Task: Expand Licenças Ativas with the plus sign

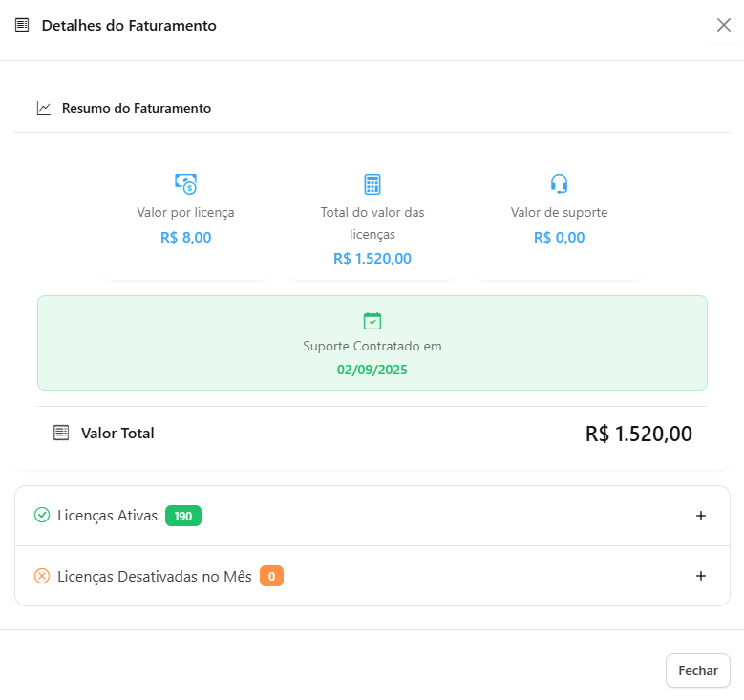Action: 701,516
